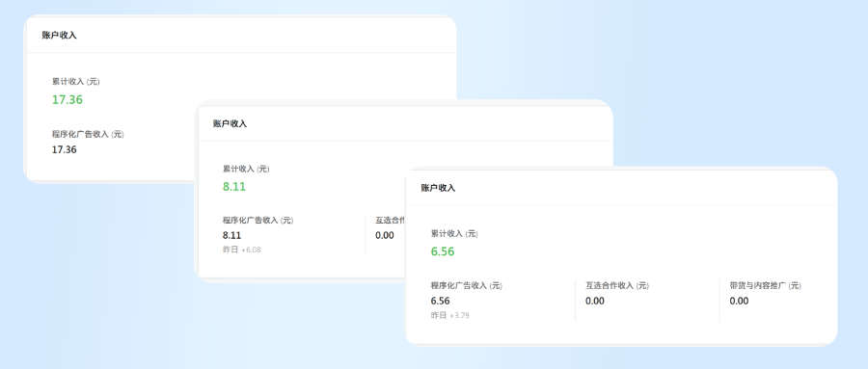
Task: Click 累计收入 (元) label above 8.11
Action: 246,169
